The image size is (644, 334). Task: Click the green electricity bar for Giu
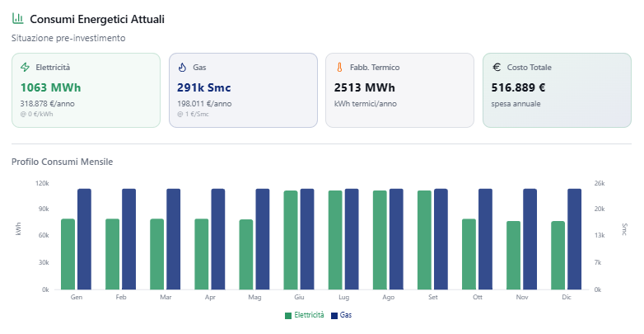tap(291, 240)
